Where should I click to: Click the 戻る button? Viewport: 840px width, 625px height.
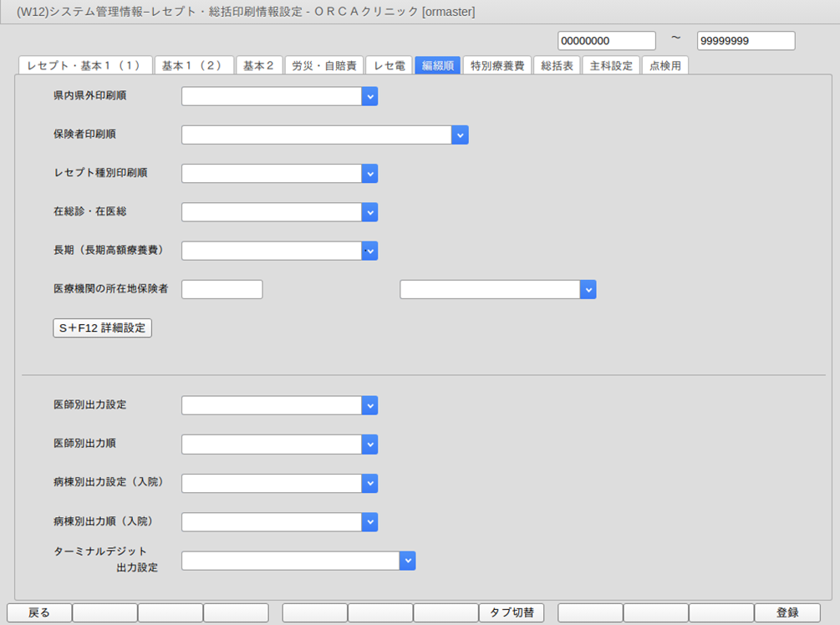(x=38, y=612)
